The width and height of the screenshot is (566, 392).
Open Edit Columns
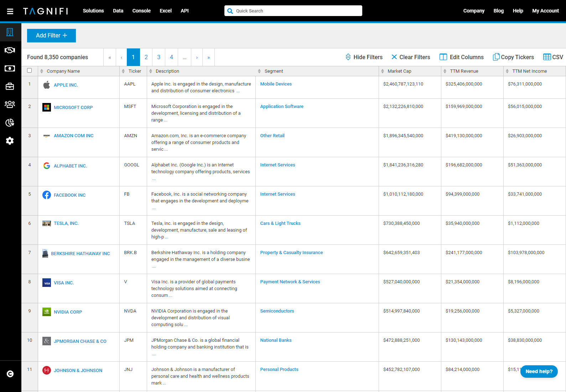462,57
